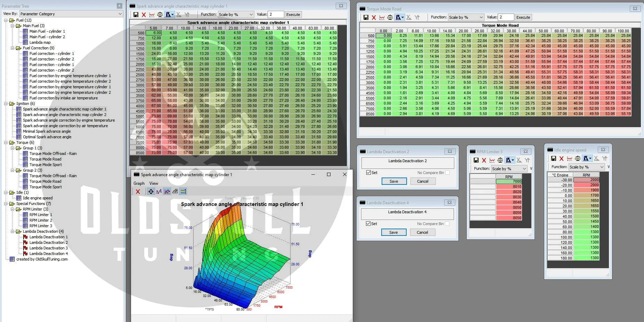Click graph icon in Idle engine speed toolbar

[570, 158]
